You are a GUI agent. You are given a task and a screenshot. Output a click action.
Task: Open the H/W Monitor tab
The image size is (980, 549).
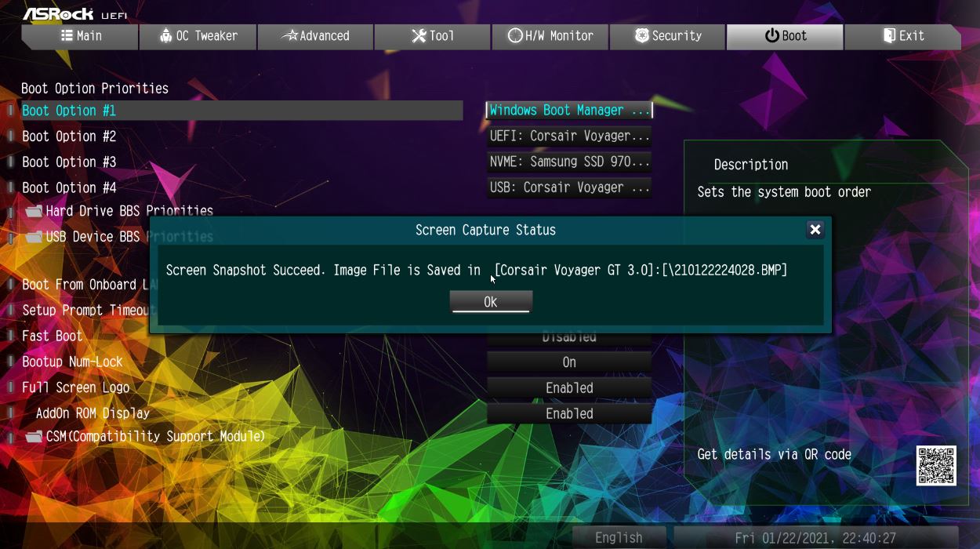(550, 36)
